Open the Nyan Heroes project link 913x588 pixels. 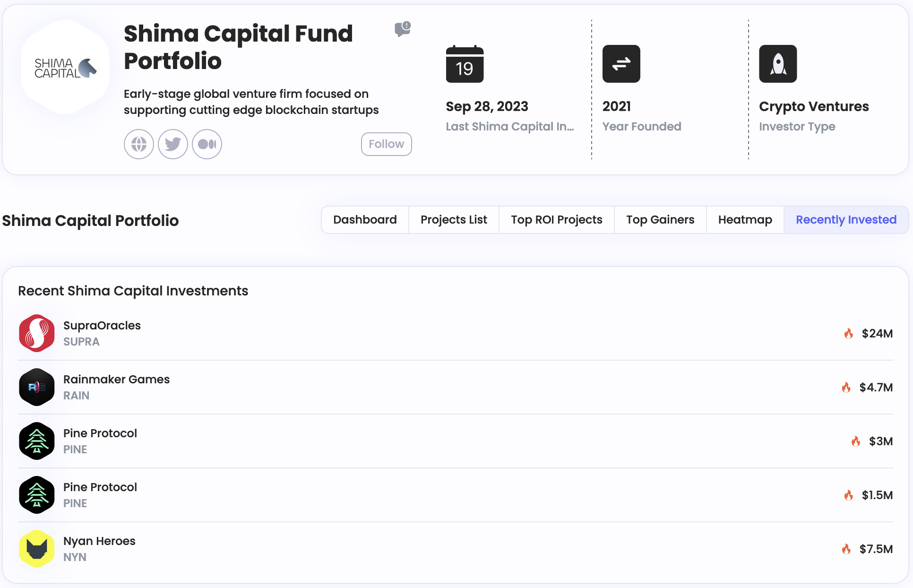click(x=99, y=541)
